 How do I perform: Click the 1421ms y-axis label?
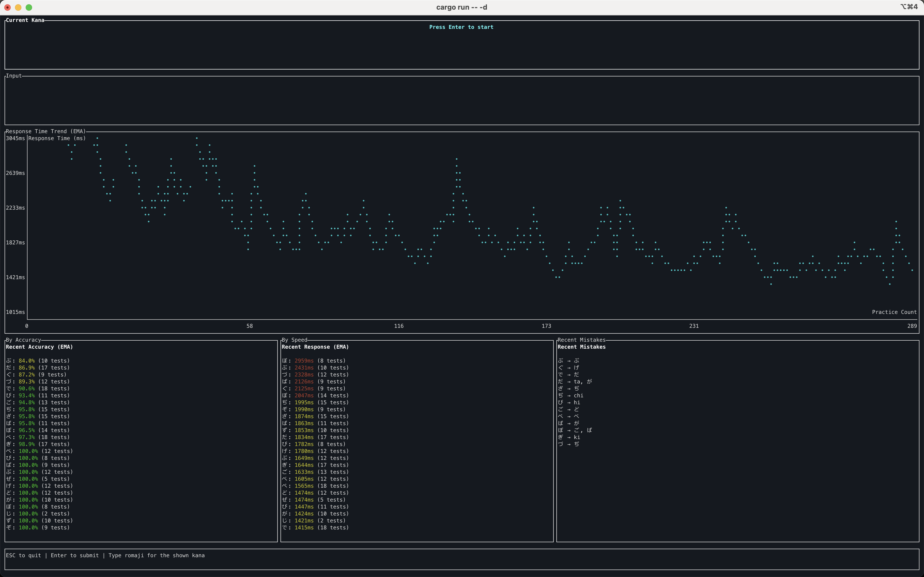pos(15,277)
